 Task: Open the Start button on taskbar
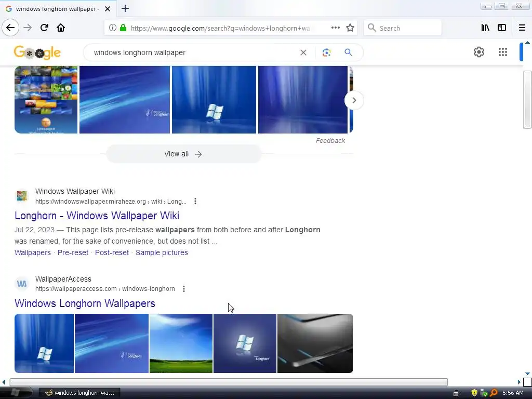16,393
